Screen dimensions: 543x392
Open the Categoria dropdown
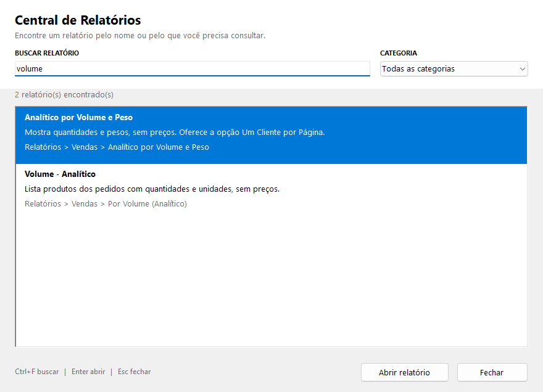tap(454, 69)
